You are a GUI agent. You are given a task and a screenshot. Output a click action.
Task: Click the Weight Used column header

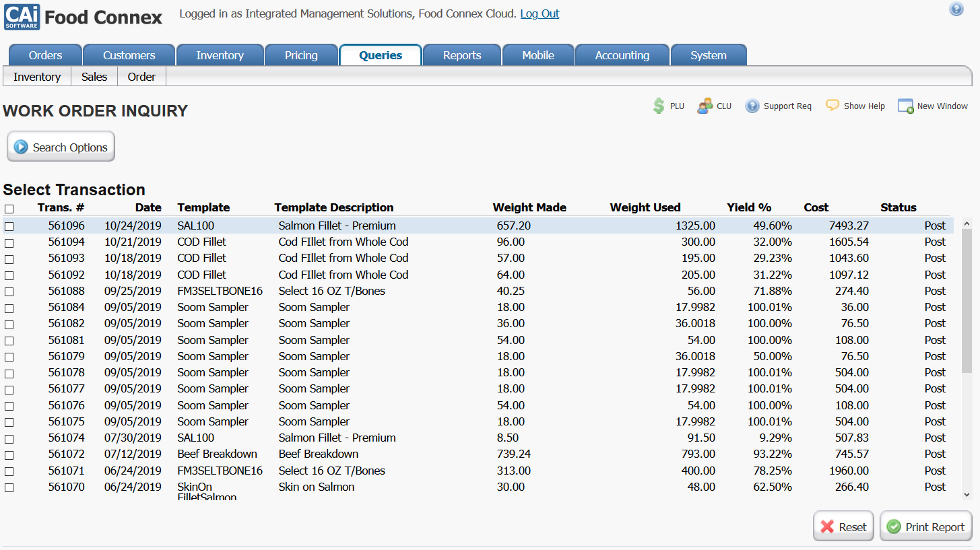pos(645,207)
